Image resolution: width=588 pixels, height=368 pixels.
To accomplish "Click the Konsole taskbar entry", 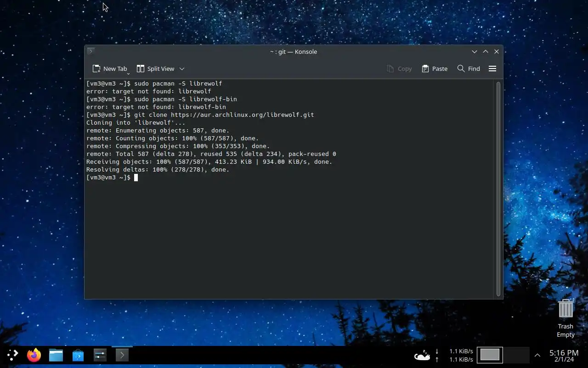I will tap(122, 355).
